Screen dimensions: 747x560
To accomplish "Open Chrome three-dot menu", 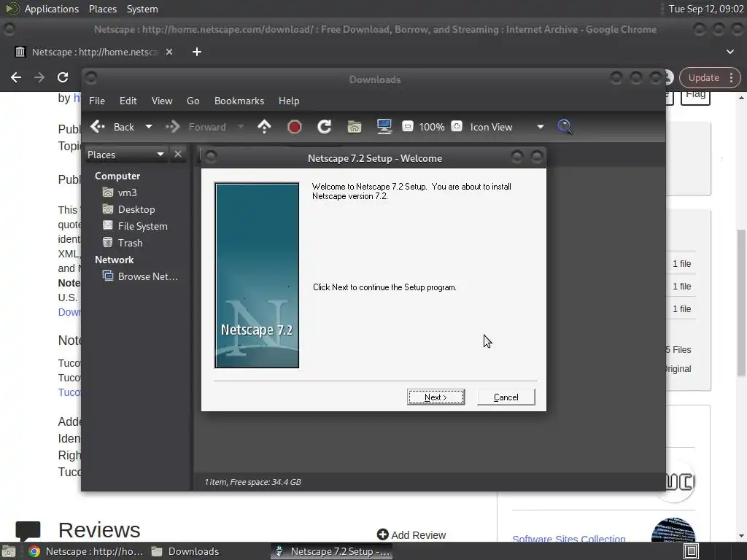I will 731,77.
